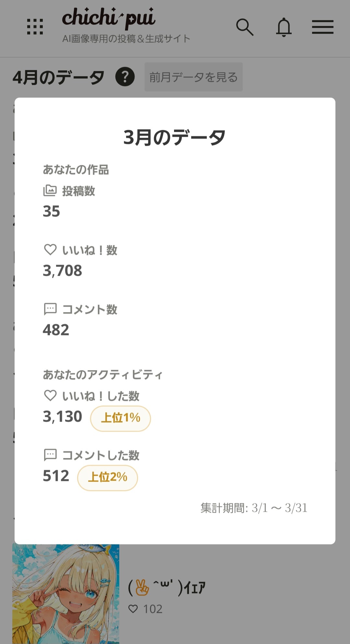
Task: Open the hamburger menu
Action: (323, 28)
